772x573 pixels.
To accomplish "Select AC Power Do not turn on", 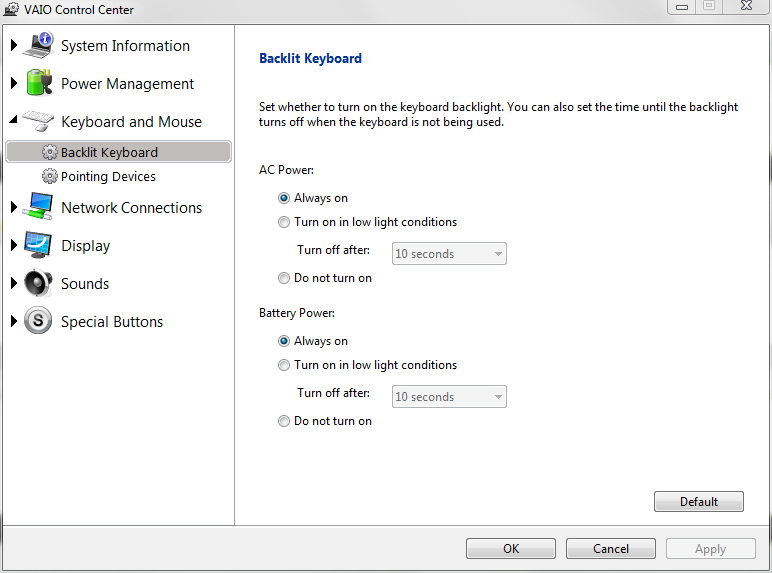I will (x=284, y=278).
